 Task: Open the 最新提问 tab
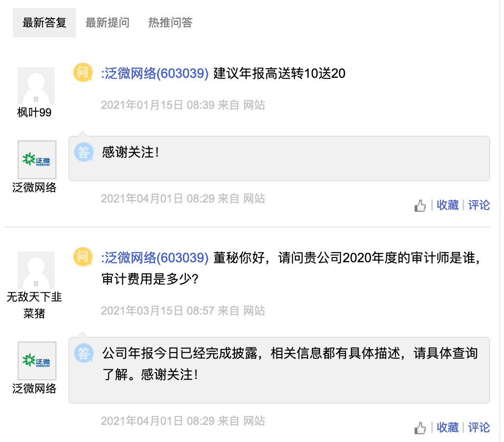107,23
